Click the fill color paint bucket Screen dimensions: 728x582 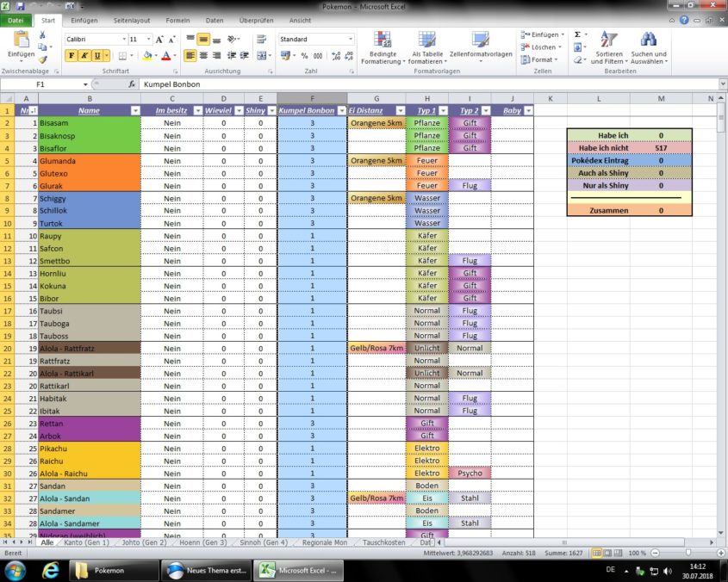coord(147,56)
